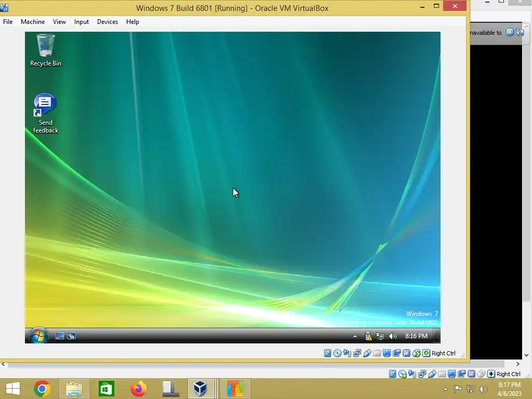Click mouse integration icon in front VM status bar
Viewport: 532px width, 399px height.
pos(416,353)
